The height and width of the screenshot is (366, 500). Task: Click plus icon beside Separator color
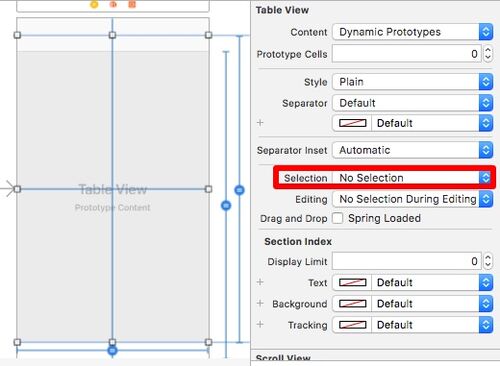tap(260, 123)
